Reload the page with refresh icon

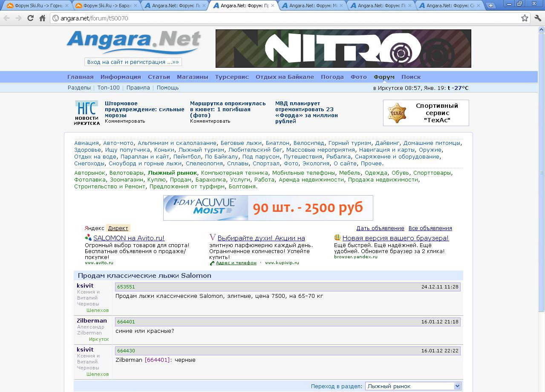pyautogui.click(x=30, y=18)
